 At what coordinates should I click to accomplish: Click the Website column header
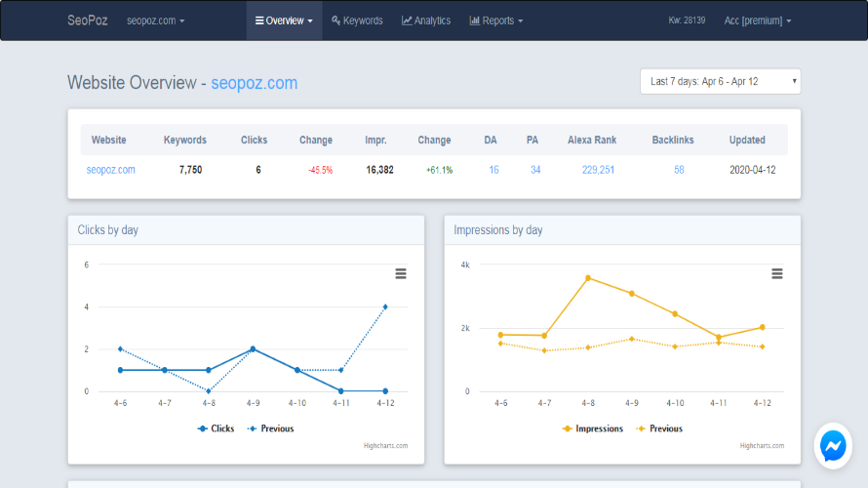pos(108,141)
